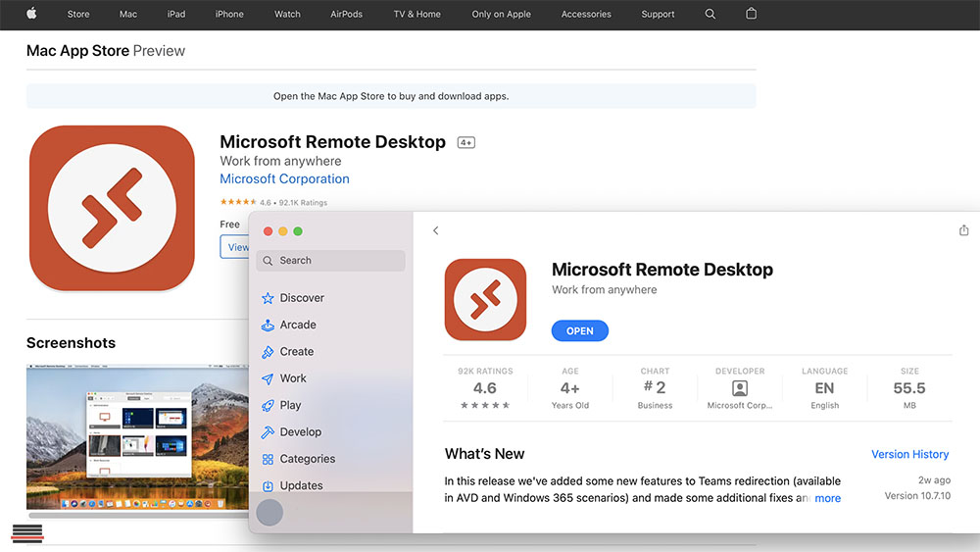The image size is (980, 552).
Task: Click the Play rocket icon in sidebar
Action: (268, 406)
